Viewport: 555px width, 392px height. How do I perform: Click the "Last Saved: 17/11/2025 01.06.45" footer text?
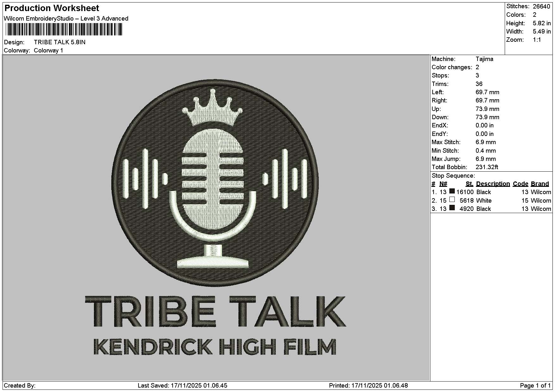[182, 385]
